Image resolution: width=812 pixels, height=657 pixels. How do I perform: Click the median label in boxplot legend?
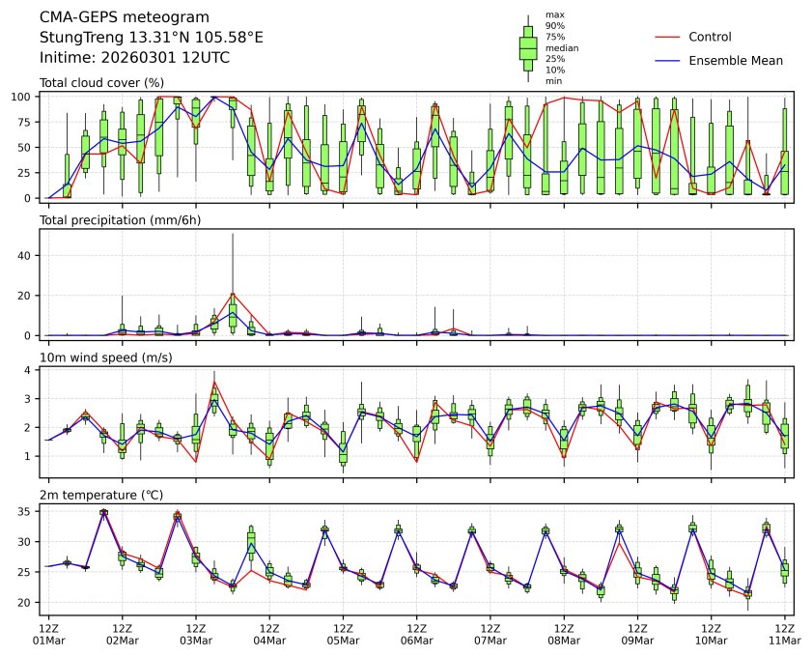pyautogui.click(x=562, y=47)
